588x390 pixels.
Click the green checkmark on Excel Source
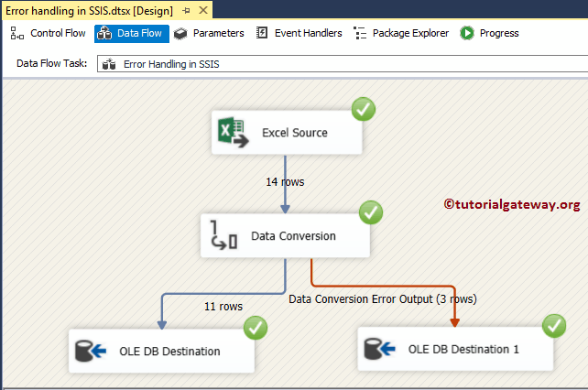(364, 109)
